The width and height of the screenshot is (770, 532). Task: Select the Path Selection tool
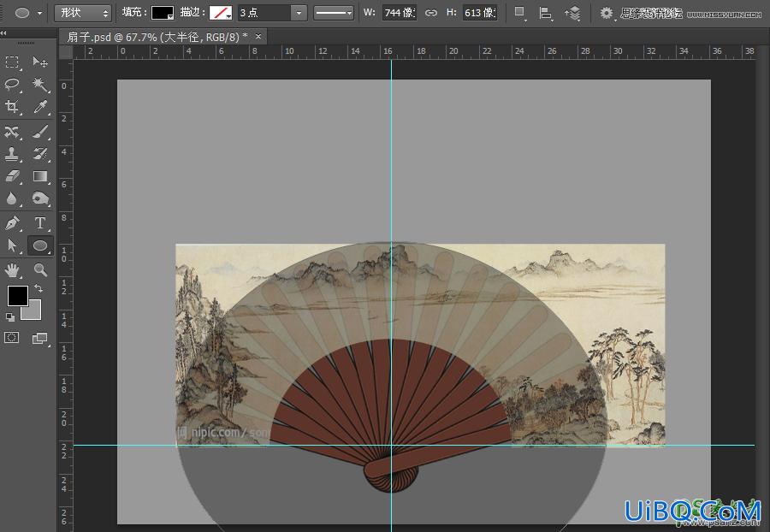(x=12, y=245)
